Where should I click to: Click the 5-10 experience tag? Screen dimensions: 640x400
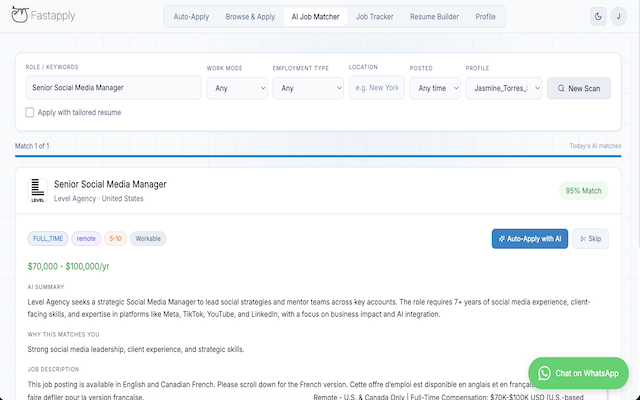point(115,239)
